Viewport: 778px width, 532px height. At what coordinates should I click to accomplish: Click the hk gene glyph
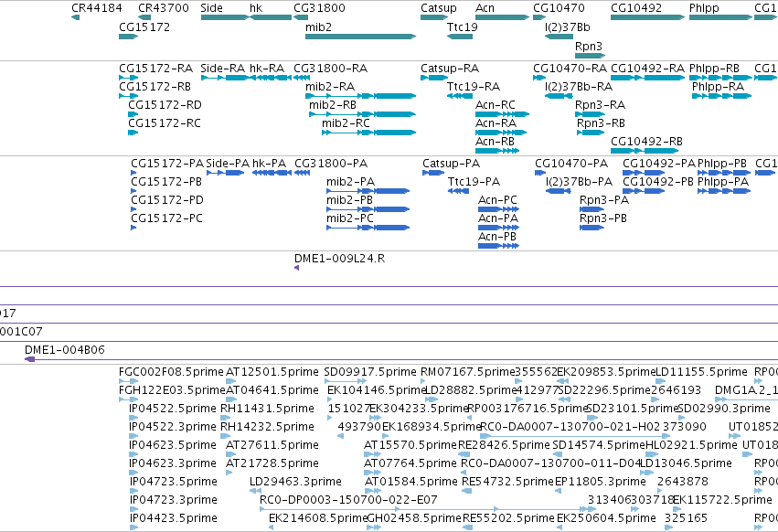pyautogui.click(x=271, y=17)
